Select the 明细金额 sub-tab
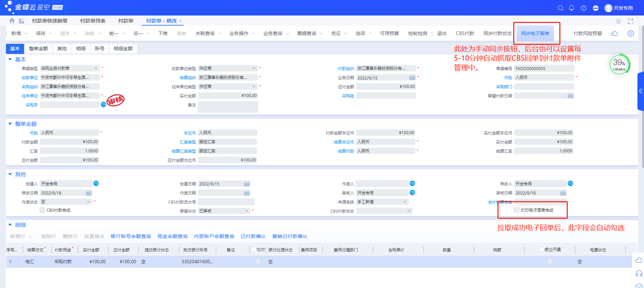This screenshot has height=288, width=644. tap(123, 48)
